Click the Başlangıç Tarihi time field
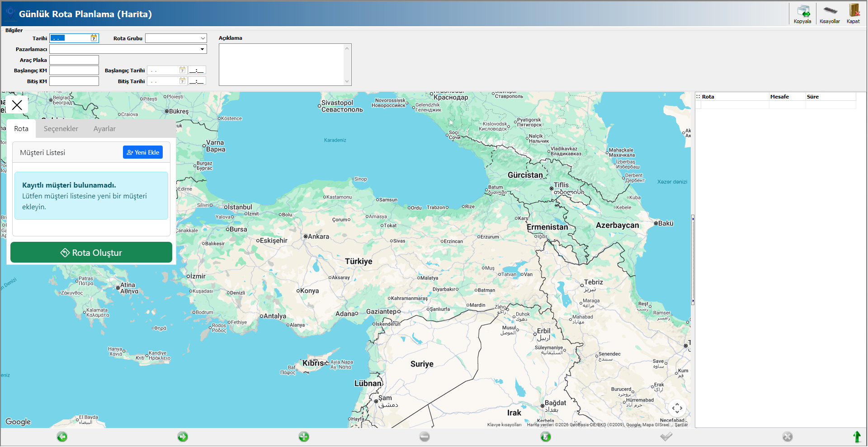This screenshot has height=447, width=868. pyautogui.click(x=197, y=70)
